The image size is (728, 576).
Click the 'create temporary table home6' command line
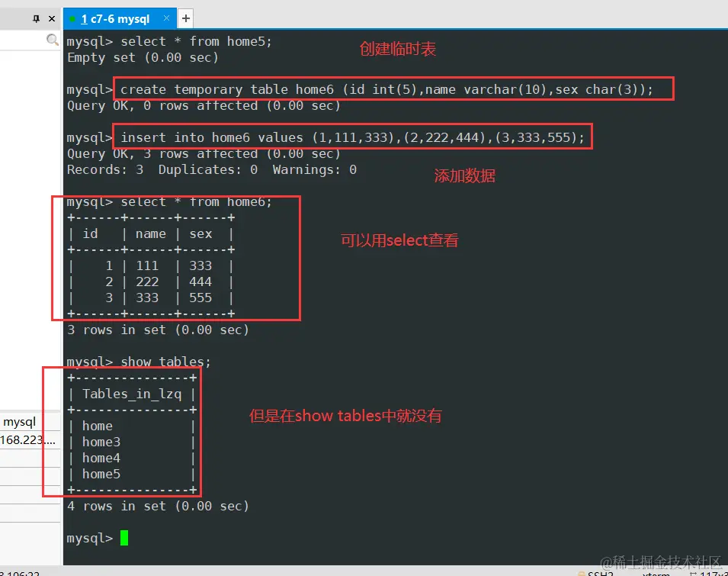(x=386, y=89)
